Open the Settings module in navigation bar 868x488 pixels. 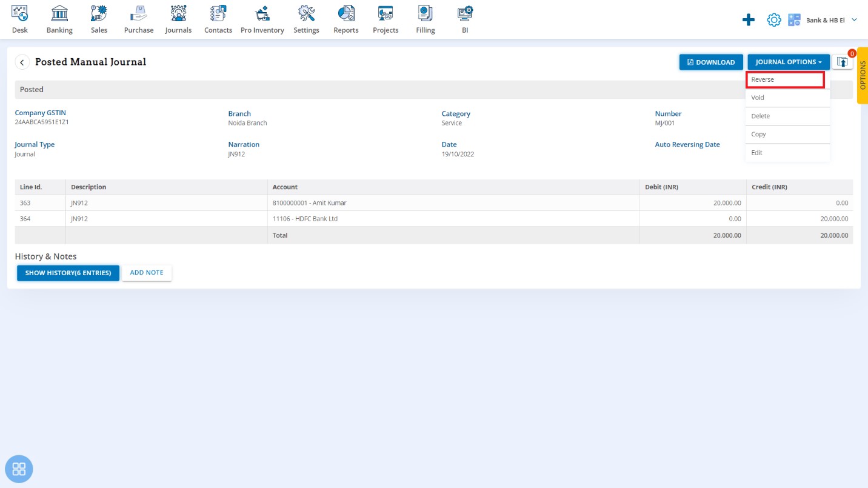(306, 19)
